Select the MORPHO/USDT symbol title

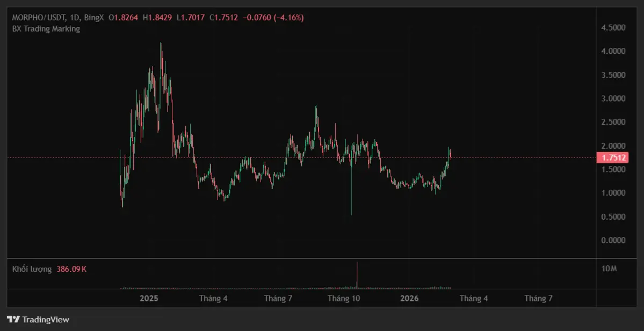click(37, 18)
